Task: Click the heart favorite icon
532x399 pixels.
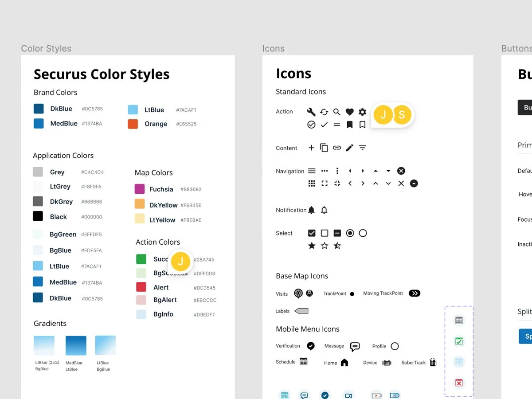Action: tap(350, 112)
